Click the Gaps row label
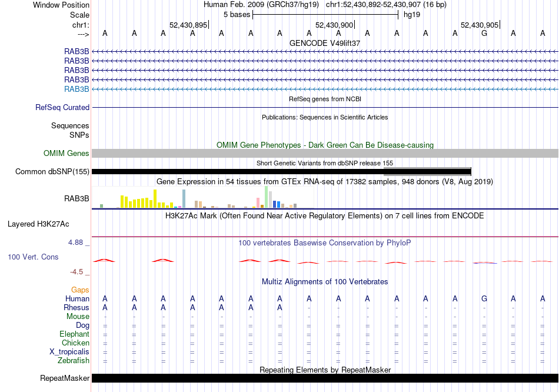Image resolution: width=559 pixels, height=392 pixels. pos(80,290)
